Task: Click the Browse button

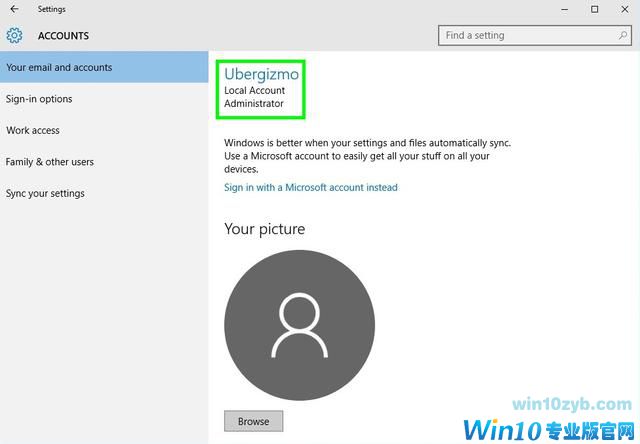Action: 253,421
